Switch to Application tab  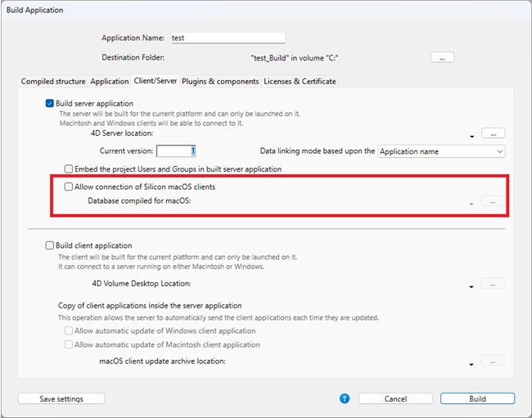(x=109, y=82)
